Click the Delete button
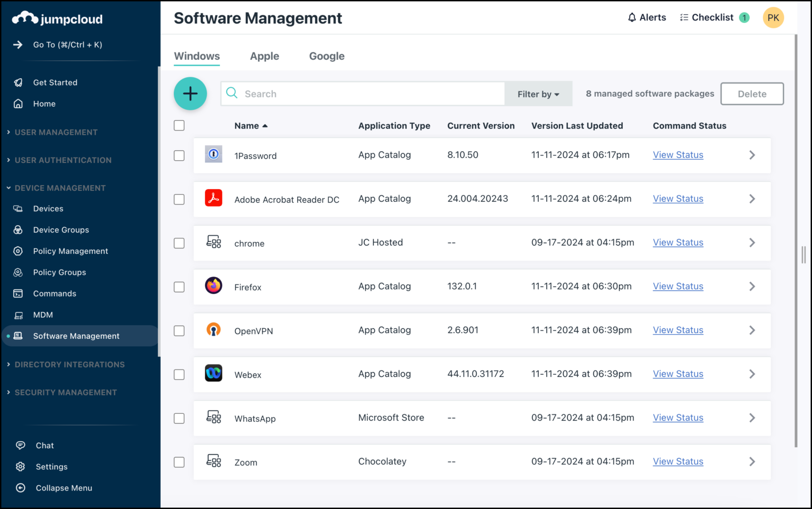This screenshot has height=509, width=812. (752, 94)
